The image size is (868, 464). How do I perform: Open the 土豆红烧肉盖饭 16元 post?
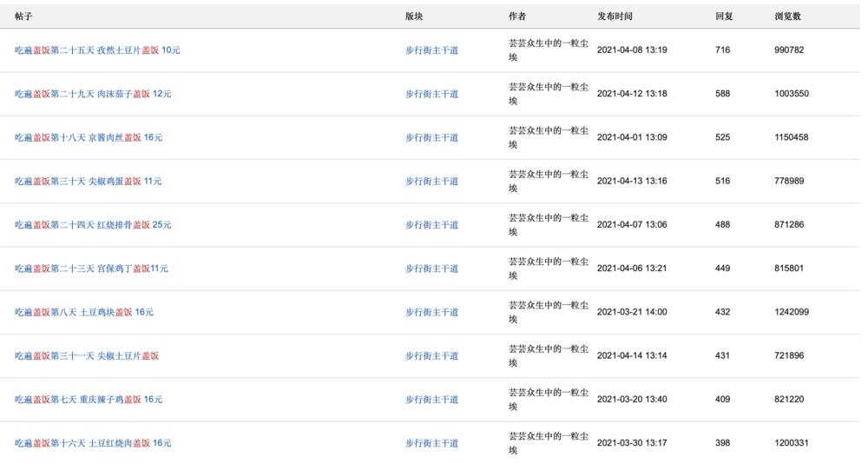93,443
